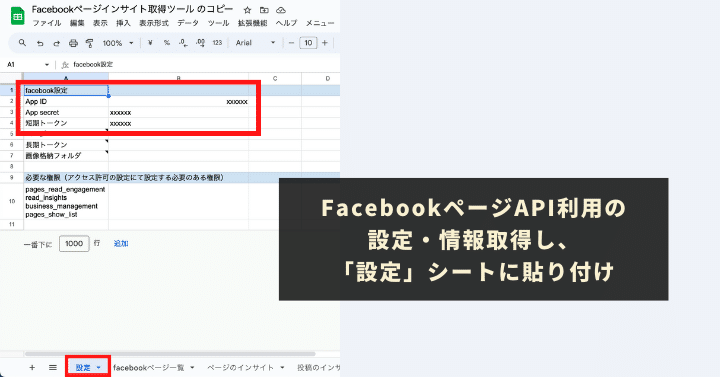Select the 画像格納フォルダ cell

66,156
